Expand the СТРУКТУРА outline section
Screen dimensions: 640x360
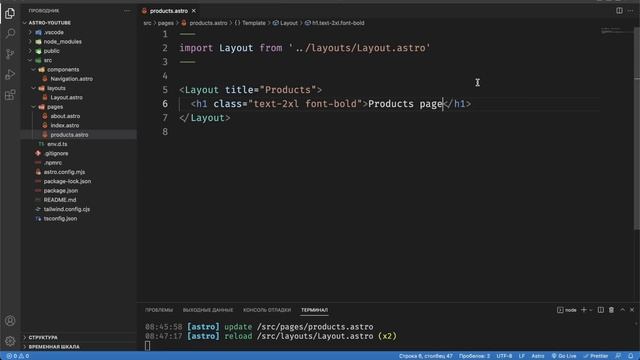tap(43, 338)
